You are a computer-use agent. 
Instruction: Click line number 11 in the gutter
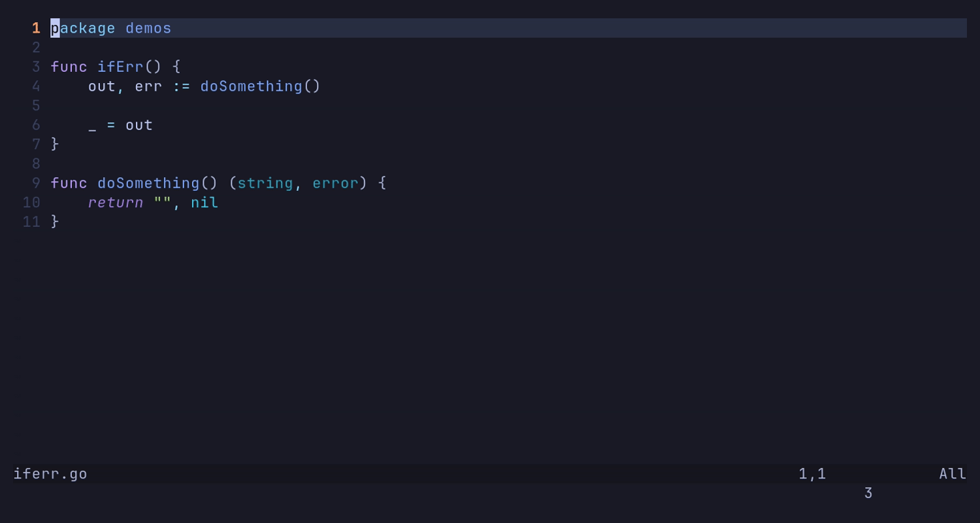click(x=31, y=222)
